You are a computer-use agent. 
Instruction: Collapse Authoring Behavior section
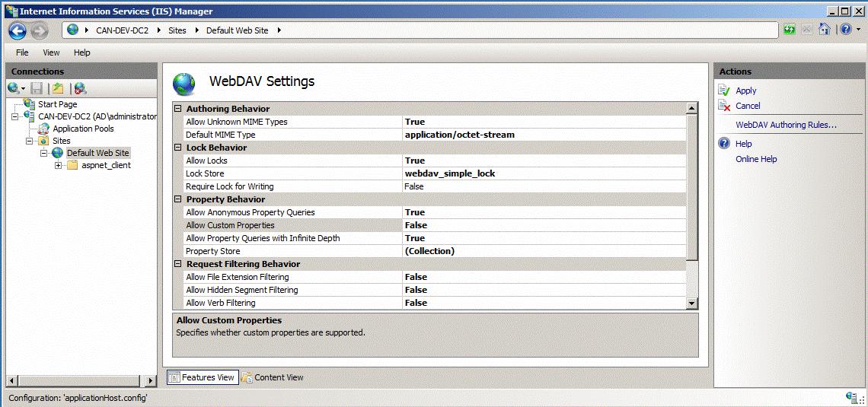point(177,108)
